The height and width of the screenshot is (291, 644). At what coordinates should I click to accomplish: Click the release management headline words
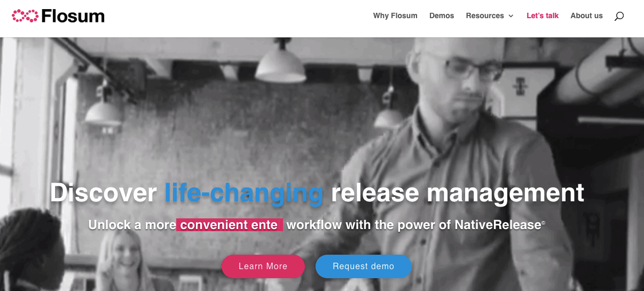458,193
